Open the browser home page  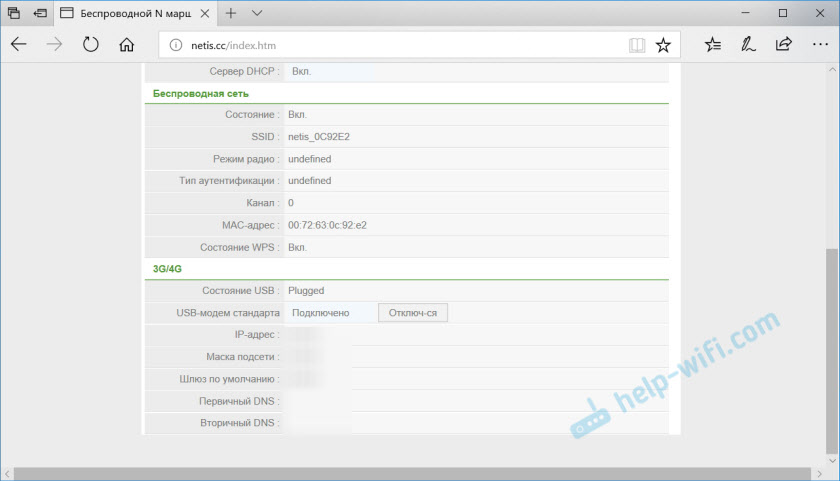[x=126, y=45]
